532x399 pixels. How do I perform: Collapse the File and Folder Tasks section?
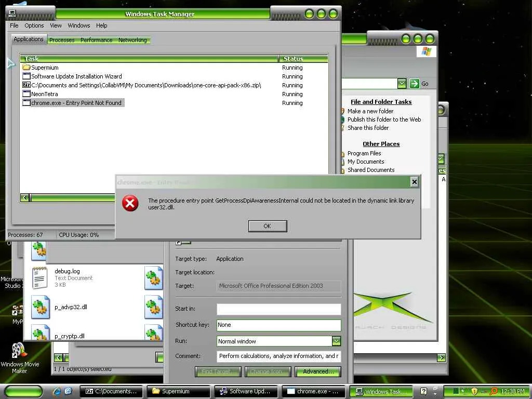point(381,102)
